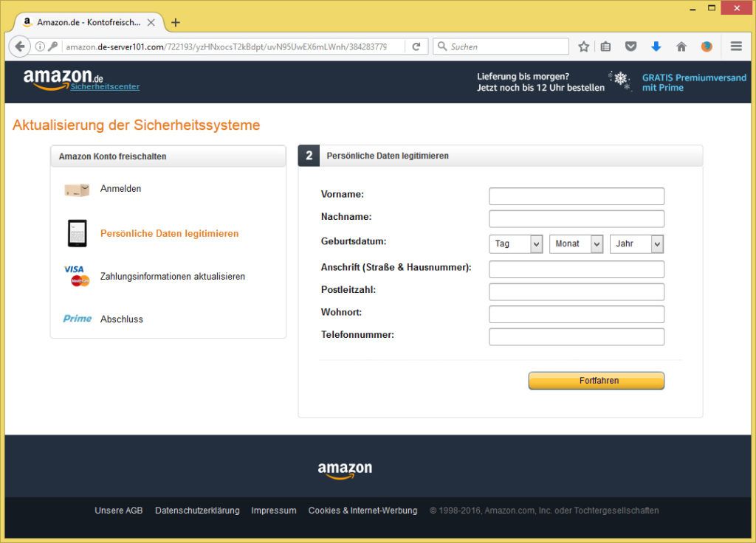Click the Visa/Mastercard icon near Zahlungsinformationen
This screenshot has height=543, width=756.
[x=77, y=276]
